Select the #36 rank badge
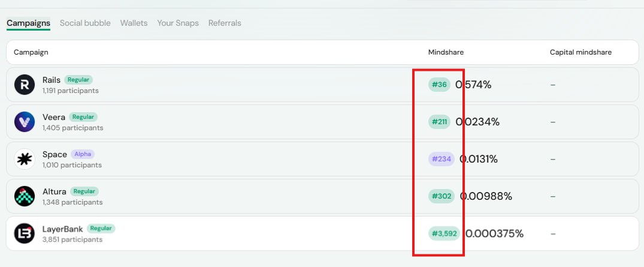Screen dimensions: 644x267 point(440,85)
